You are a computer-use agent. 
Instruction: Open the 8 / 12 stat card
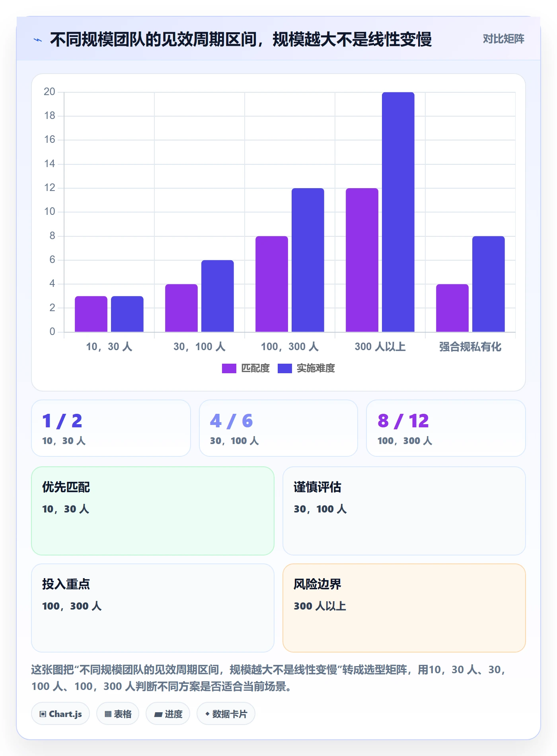[446, 428]
